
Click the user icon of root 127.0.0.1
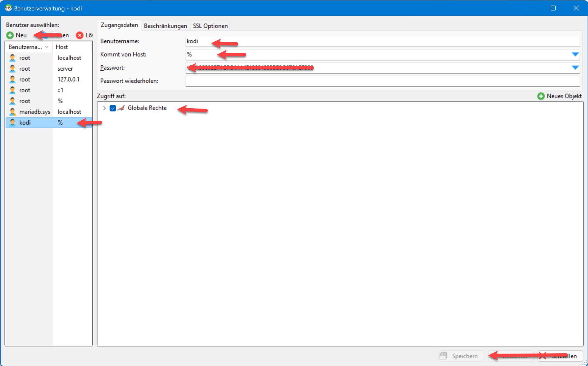[x=12, y=79]
